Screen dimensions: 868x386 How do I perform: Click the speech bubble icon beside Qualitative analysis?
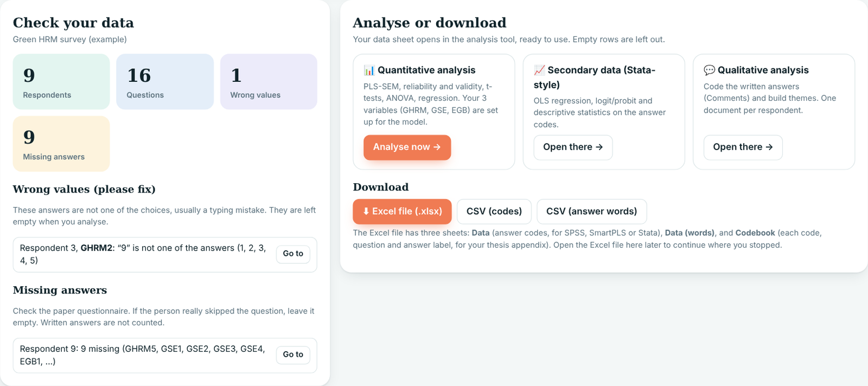709,70
